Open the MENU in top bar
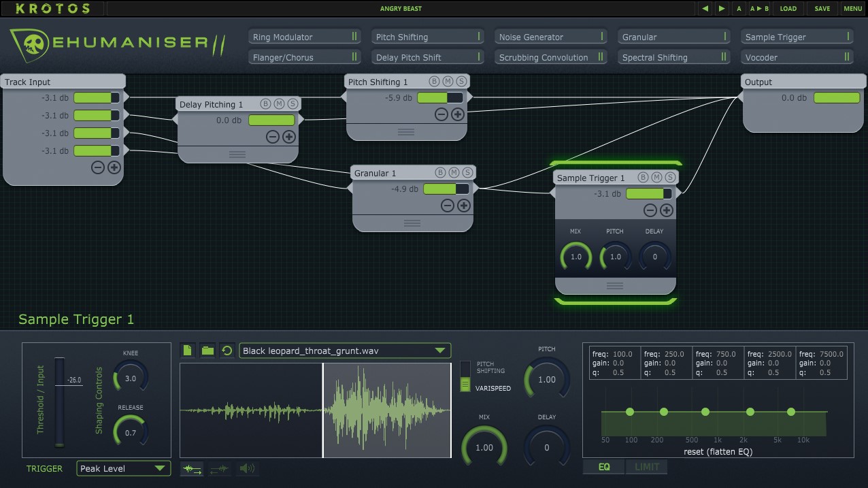The width and height of the screenshot is (868, 488). click(852, 8)
